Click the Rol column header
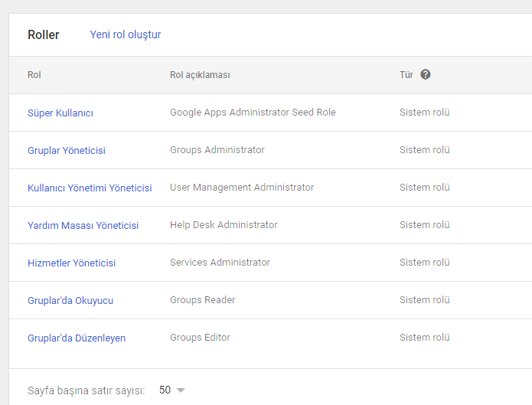The image size is (532, 405). [x=34, y=75]
